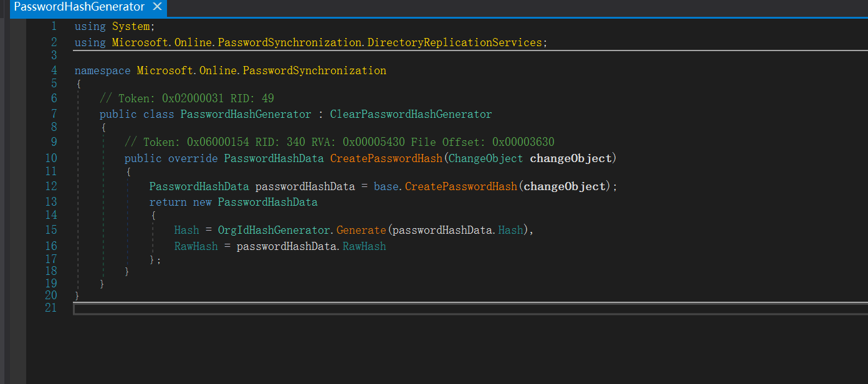This screenshot has height=384, width=868.
Task: Select PasswordHashGenerator class name on line 7
Action: [x=246, y=115]
